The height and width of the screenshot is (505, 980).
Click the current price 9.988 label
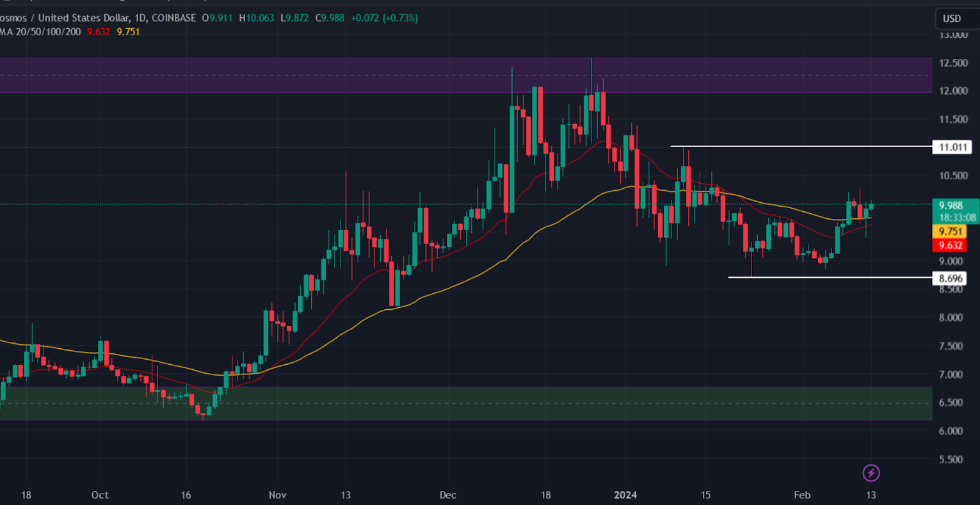point(951,205)
